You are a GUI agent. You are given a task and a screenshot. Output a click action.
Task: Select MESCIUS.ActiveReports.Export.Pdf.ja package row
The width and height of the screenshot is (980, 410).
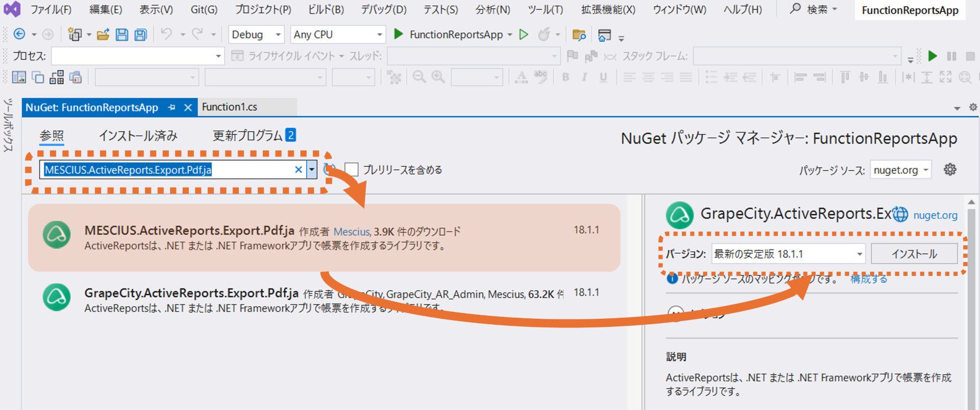click(x=324, y=238)
